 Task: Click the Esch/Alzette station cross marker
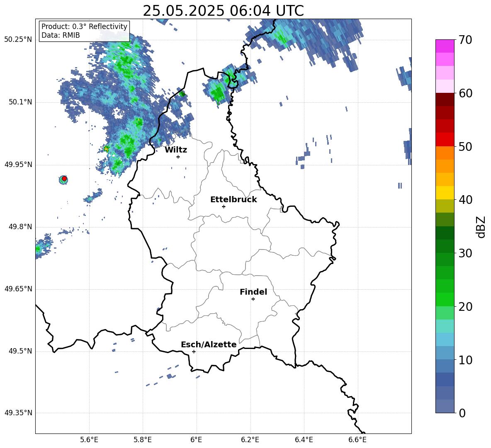point(194,351)
